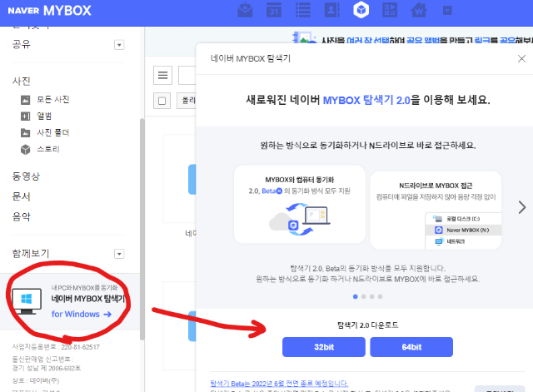
Task: Close the 네이버 MYBOX 탐색기 dialog
Action: [x=521, y=58]
